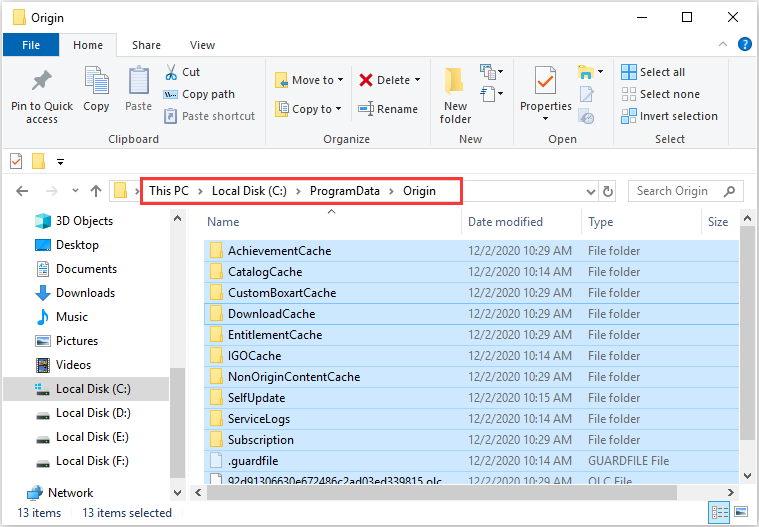Select Local Disk (F:) in navigation pane
The height and width of the screenshot is (527, 759).
click(x=82, y=461)
